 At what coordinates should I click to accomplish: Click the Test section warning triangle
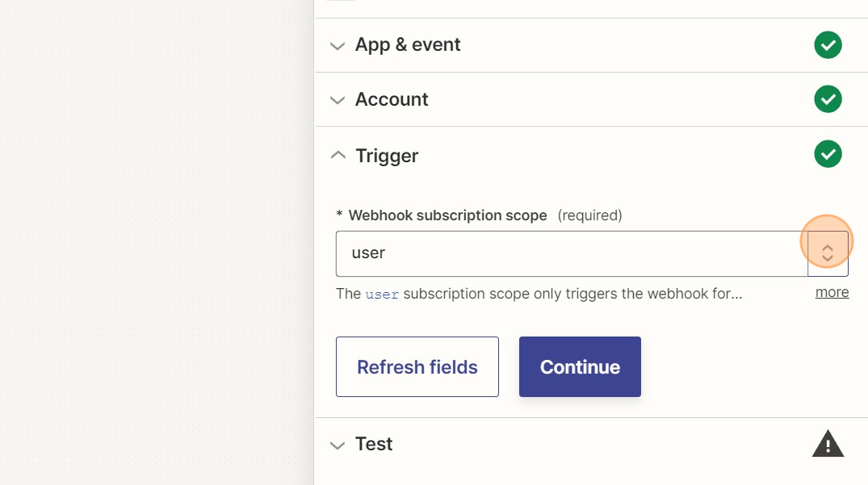click(828, 444)
